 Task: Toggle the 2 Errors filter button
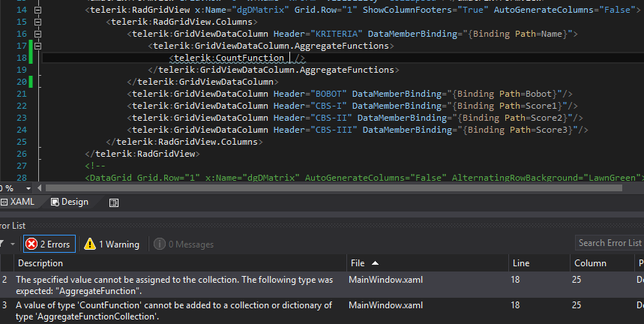point(49,244)
